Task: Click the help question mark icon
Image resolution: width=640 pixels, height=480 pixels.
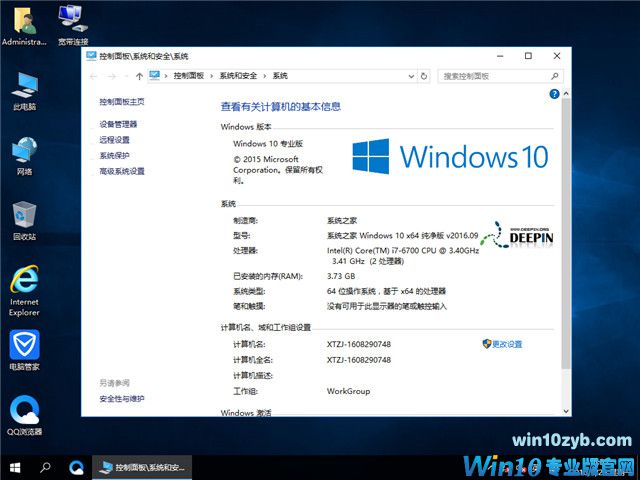Action: click(554, 94)
